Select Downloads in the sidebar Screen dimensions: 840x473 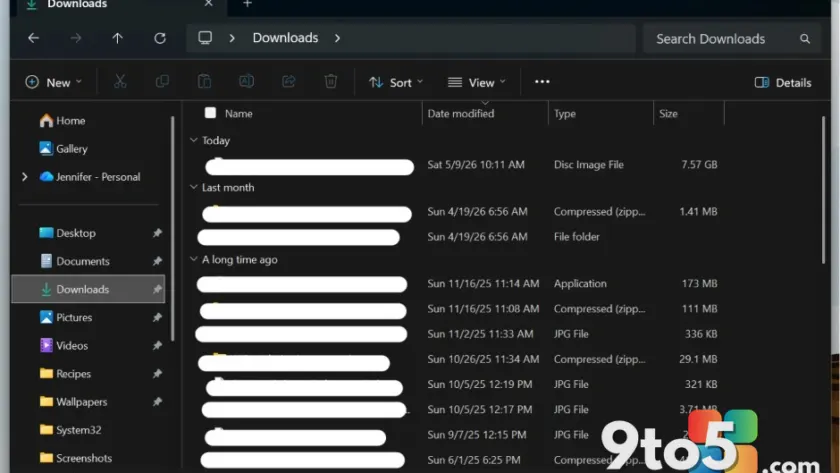point(88,289)
